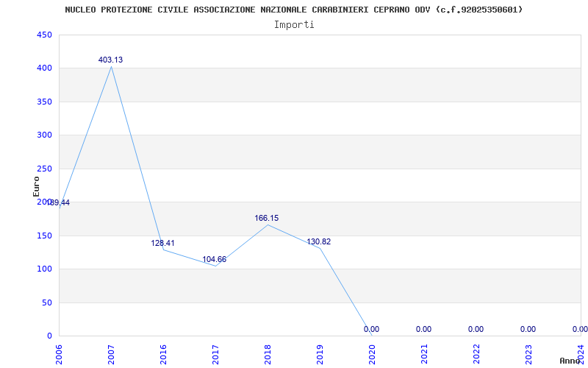Click the chart title mentioning CARABINIERI CEPRANO ODV
This screenshot has width=588, height=368.
[x=293, y=10]
